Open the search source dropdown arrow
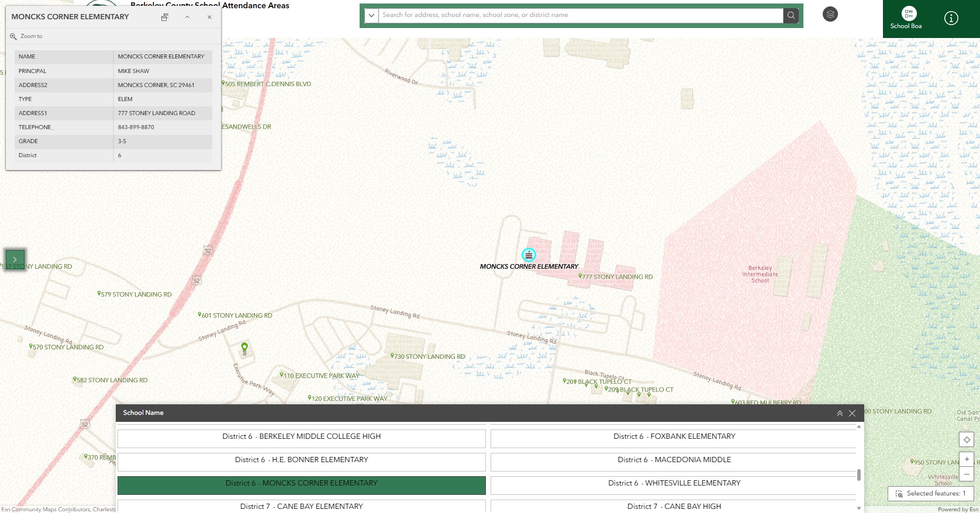 click(371, 15)
